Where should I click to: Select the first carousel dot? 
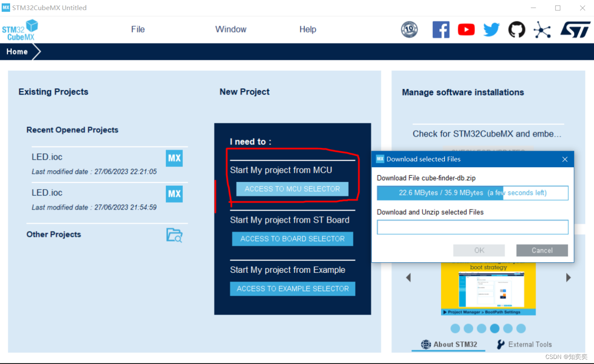click(x=455, y=329)
